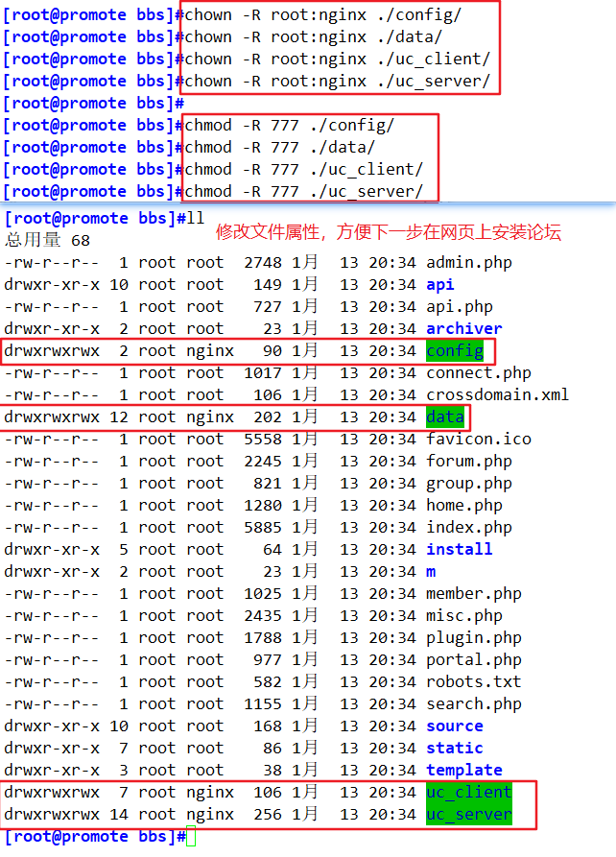Click the 'll' command after the prompt
The image size is (616, 857).
click(x=195, y=218)
